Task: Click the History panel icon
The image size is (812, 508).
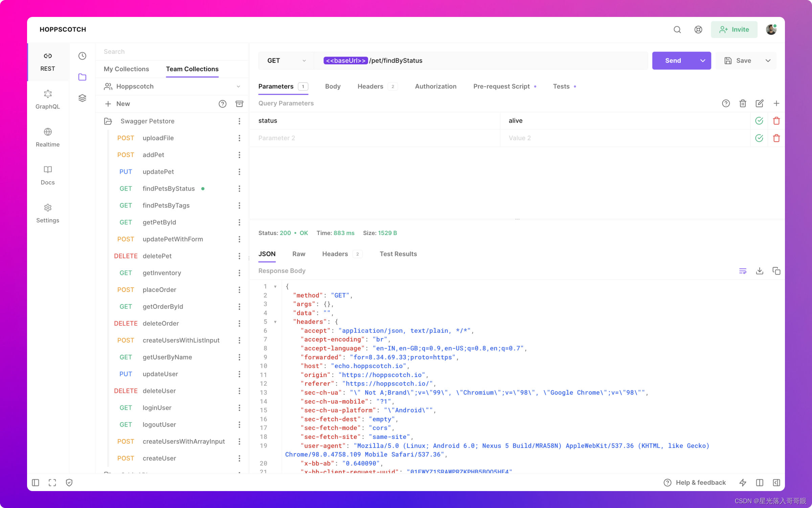Action: point(82,56)
